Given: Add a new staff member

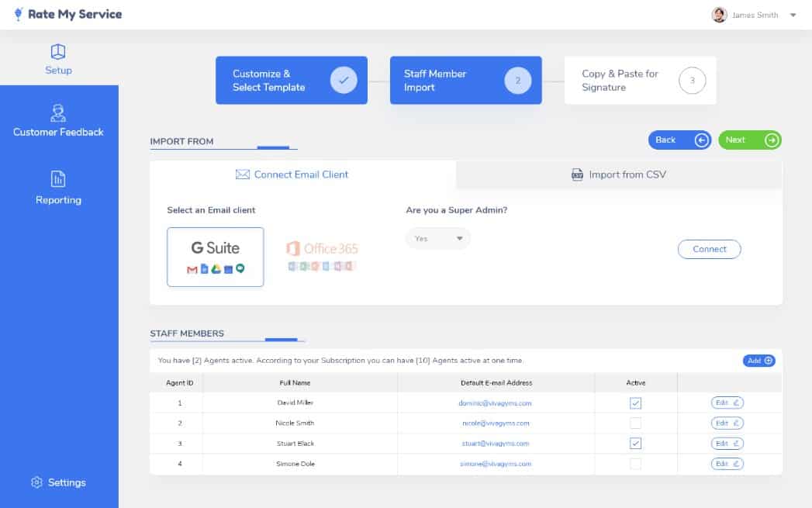Looking at the screenshot, I should [x=758, y=361].
